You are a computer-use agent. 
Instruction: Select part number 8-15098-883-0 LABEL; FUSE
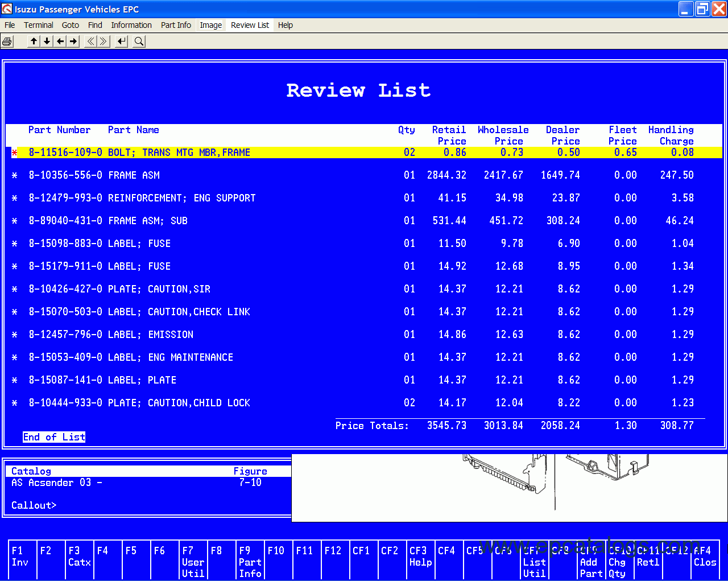[364, 244]
